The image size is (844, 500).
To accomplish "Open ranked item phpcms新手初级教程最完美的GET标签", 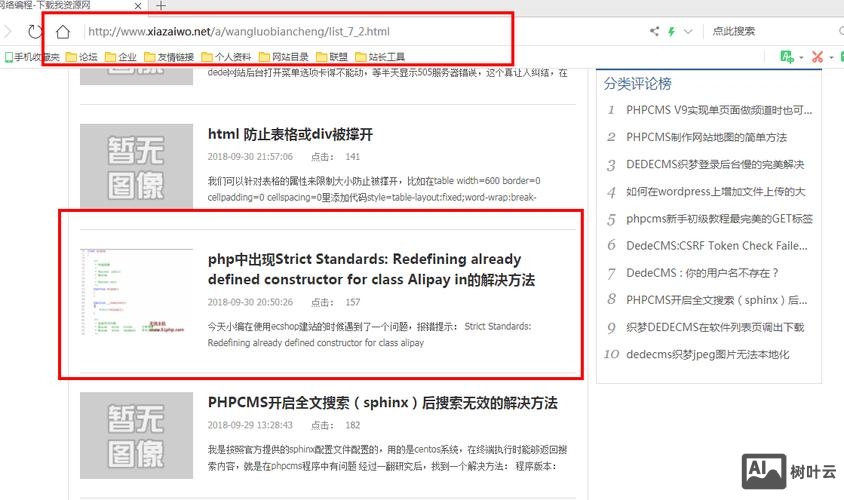I will [x=719, y=219].
